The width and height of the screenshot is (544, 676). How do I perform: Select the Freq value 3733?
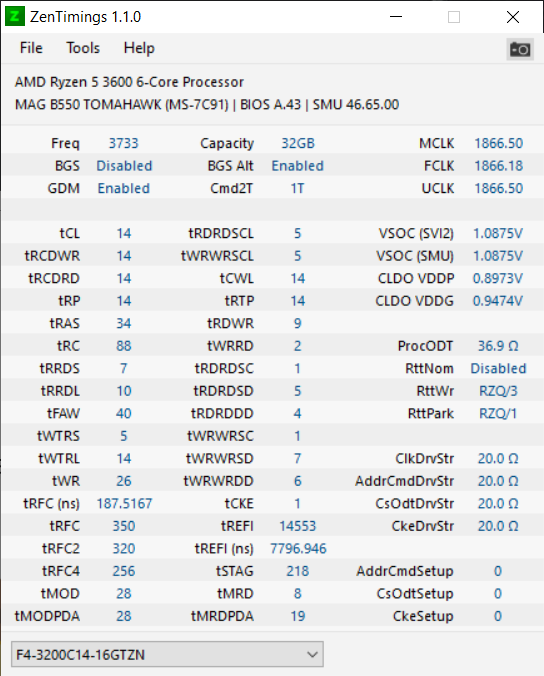(124, 143)
